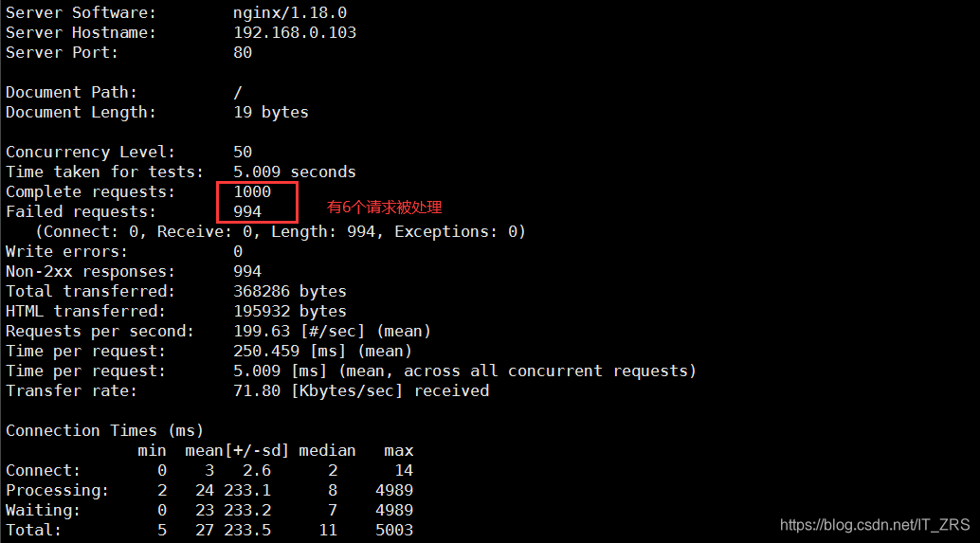Click the Document Path slash value
This screenshot has height=543, width=980.
coord(238,92)
